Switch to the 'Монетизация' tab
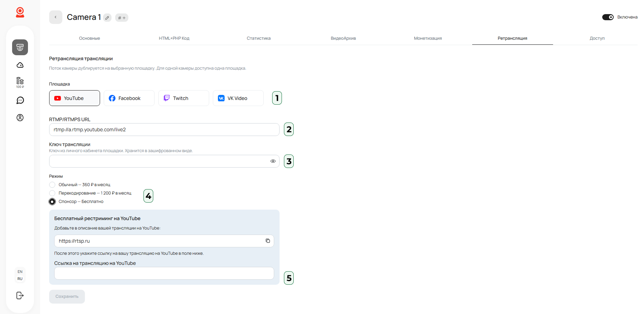The image size is (644, 314). (428, 38)
